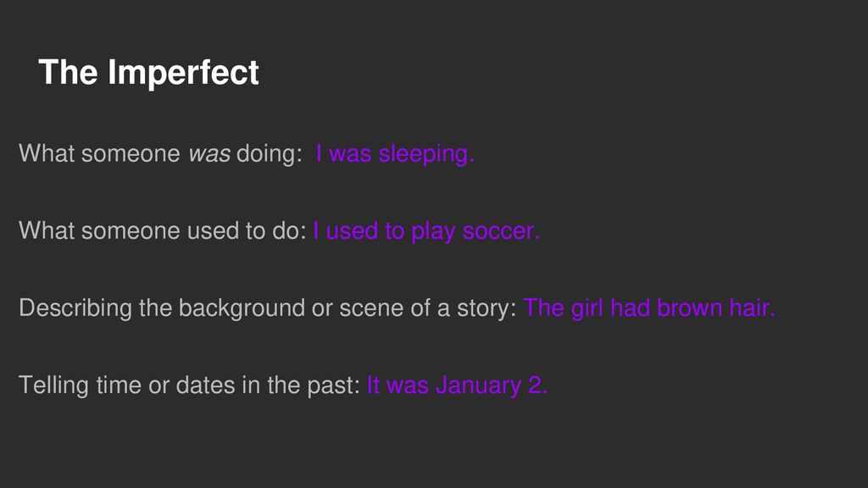Click the purple word "sleeping"
Screen dimensions: 868x488
pyautogui.click(x=424, y=154)
